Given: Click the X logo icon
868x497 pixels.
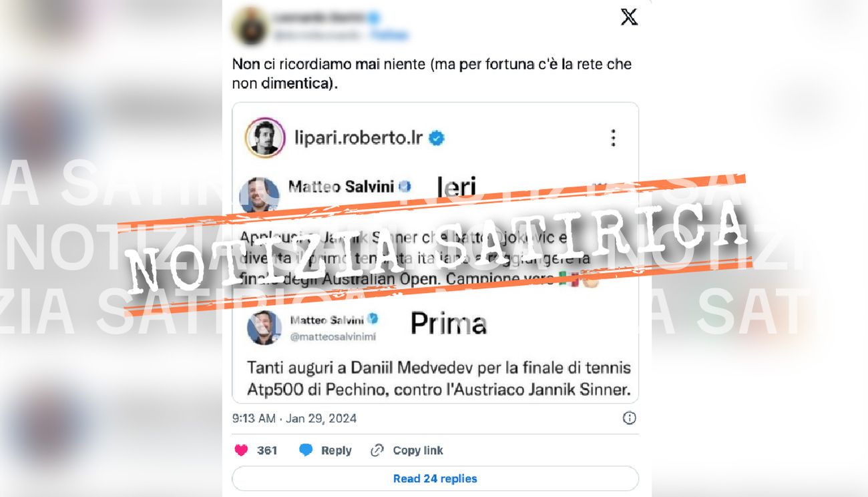Looking at the screenshot, I should coord(629,17).
